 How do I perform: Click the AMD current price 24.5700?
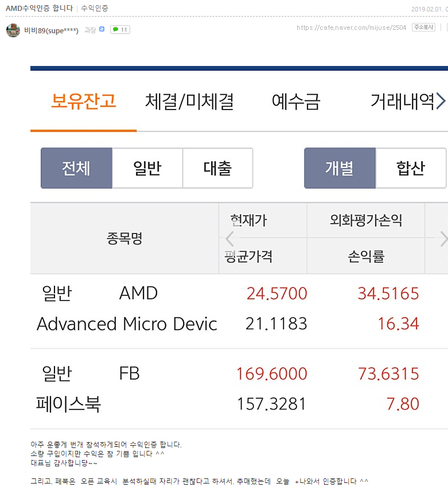point(277,294)
